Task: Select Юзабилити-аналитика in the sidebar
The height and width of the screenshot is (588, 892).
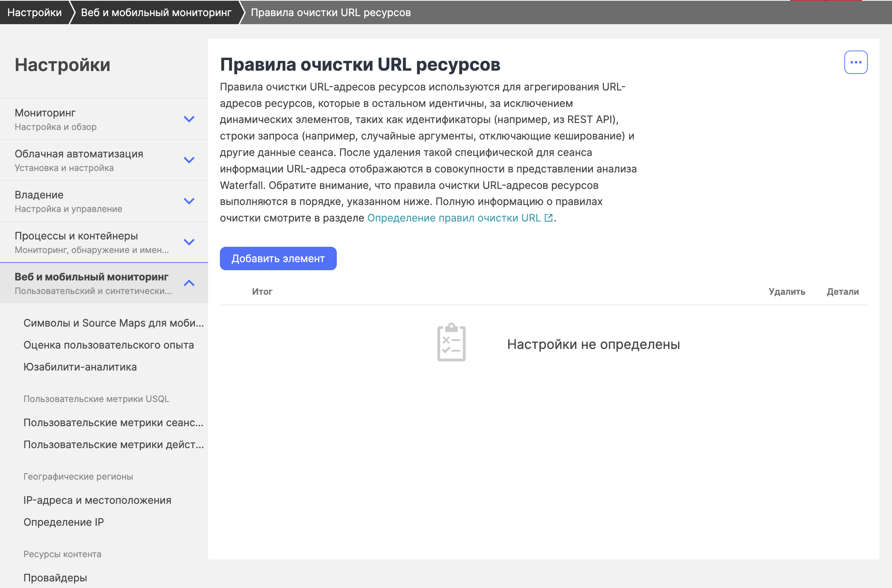Action: (80, 367)
